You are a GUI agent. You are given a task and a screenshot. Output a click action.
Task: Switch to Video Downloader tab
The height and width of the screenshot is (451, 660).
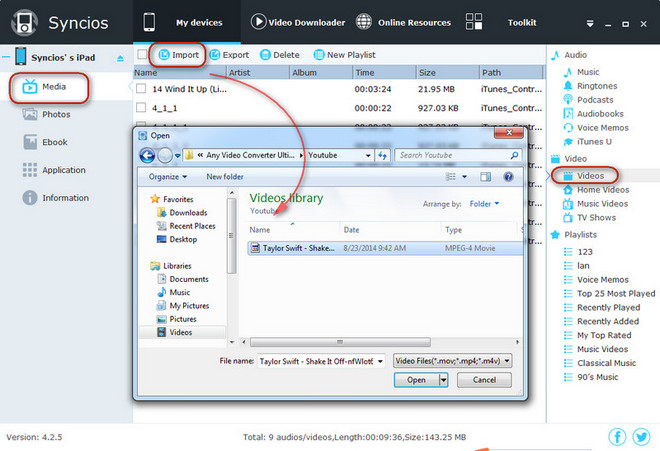[x=298, y=22]
